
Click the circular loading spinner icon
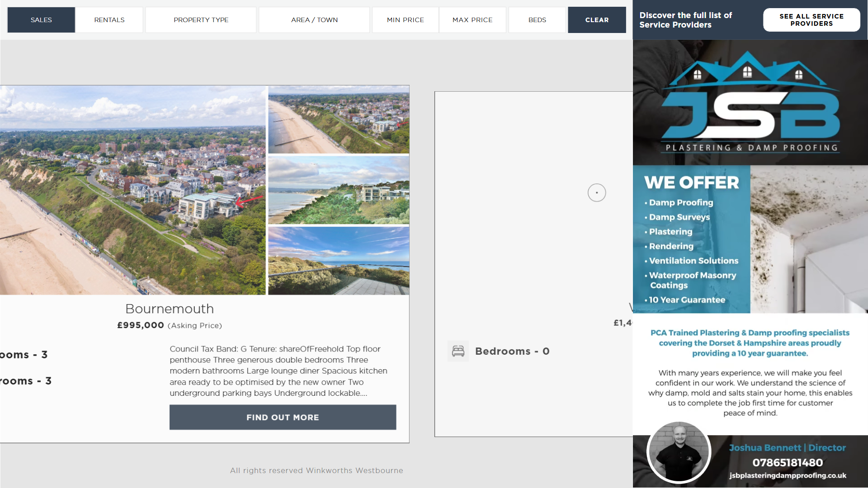(x=596, y=193)
